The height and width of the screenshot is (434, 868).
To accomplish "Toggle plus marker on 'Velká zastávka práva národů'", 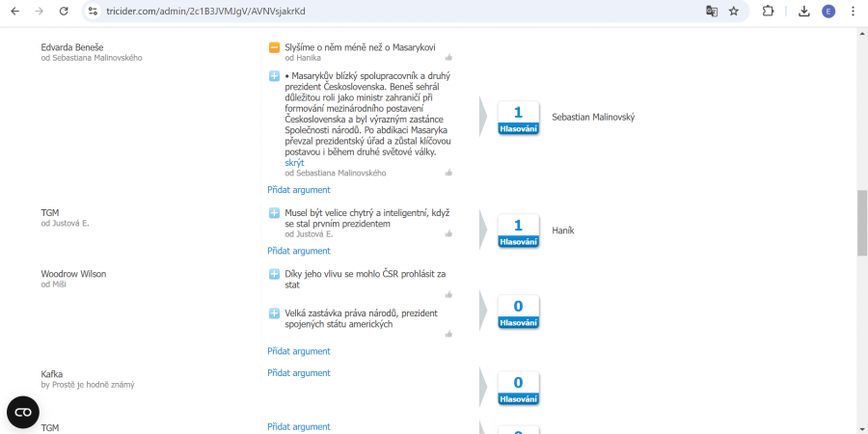I will [x=274, y=313].
